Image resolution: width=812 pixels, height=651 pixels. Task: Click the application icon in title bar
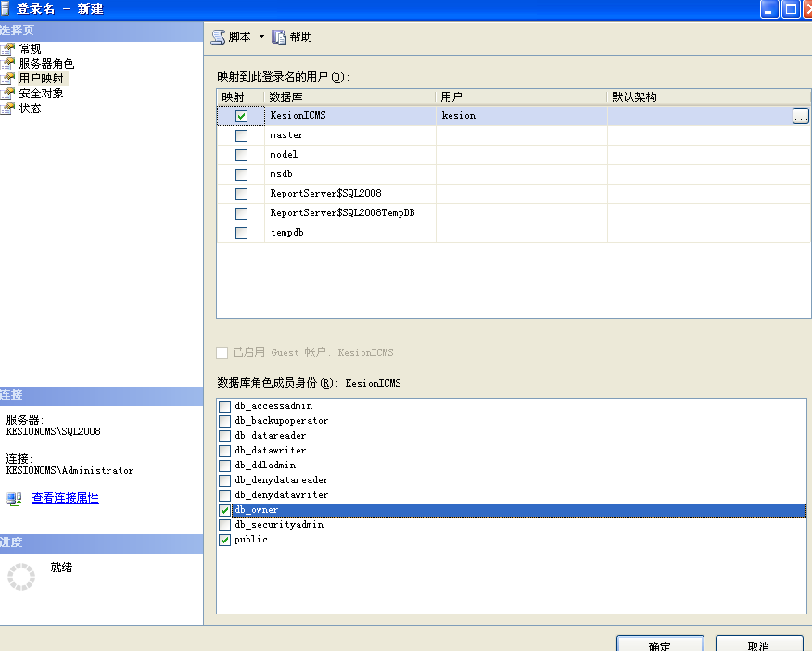(6, 8)
